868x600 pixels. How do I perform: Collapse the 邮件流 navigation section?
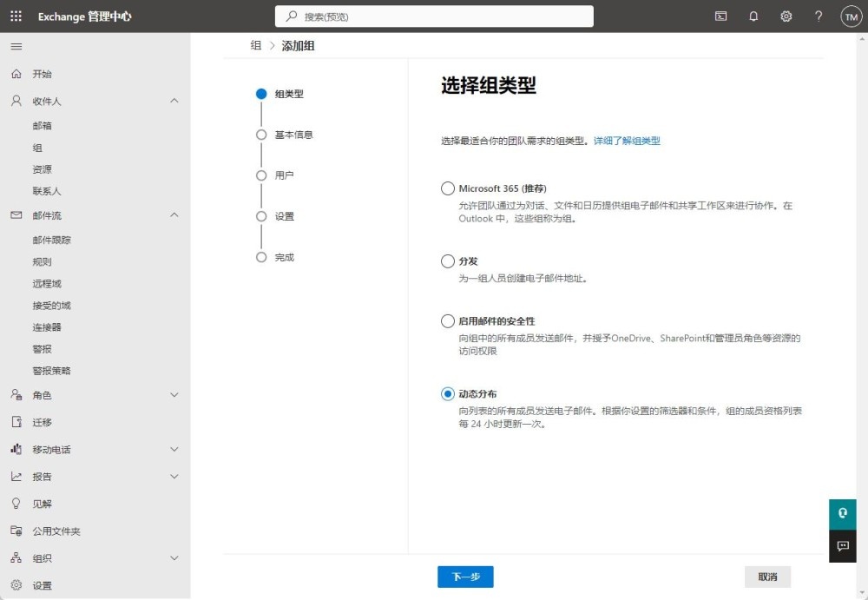pos(174,215)
